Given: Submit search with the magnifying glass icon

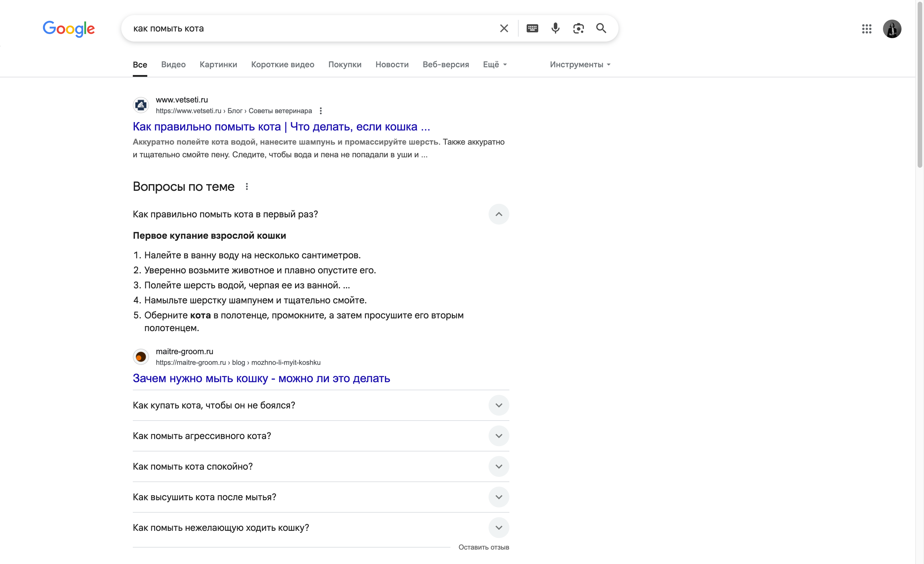Looking at the screenshot, I should click(x=601, y=29).
